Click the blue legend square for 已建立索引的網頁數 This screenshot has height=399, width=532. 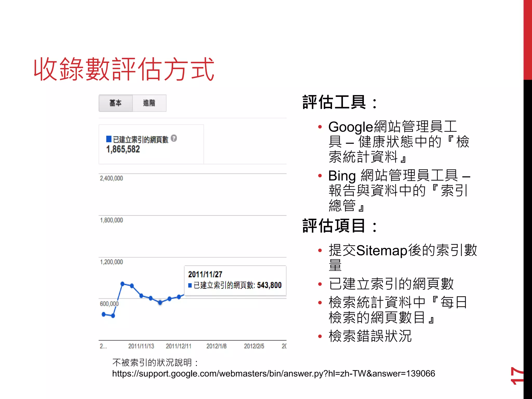109,139
